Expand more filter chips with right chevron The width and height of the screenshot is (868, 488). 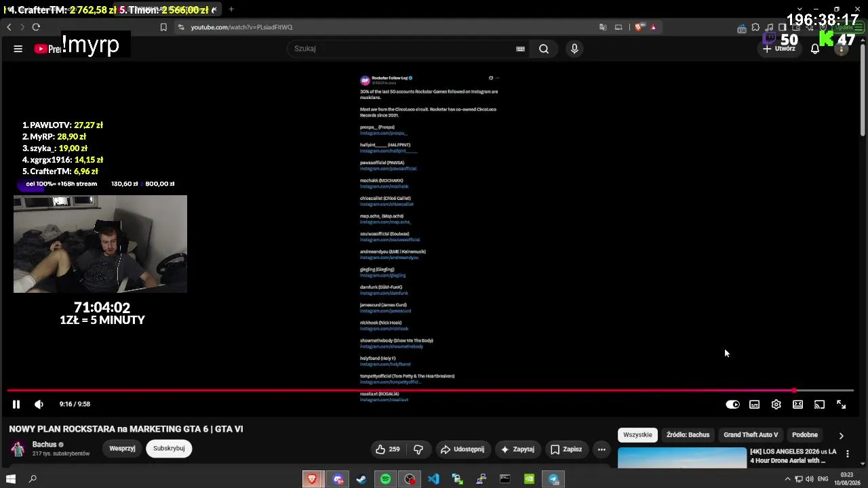(x=842, y=436)
